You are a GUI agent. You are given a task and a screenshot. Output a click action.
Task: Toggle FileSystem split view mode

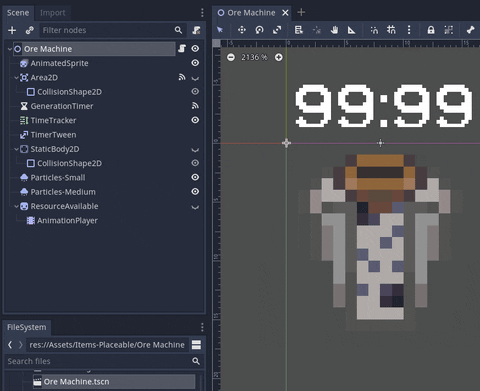tap(196, 345)
